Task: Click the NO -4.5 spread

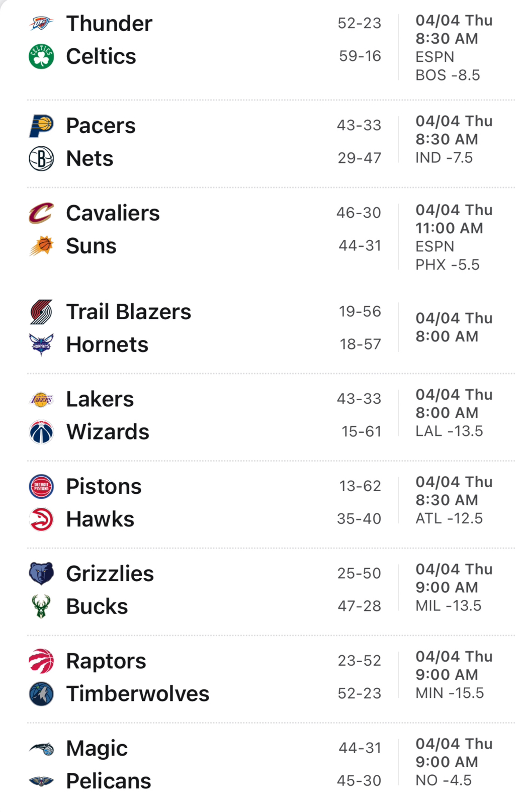Action: (444, 780)
